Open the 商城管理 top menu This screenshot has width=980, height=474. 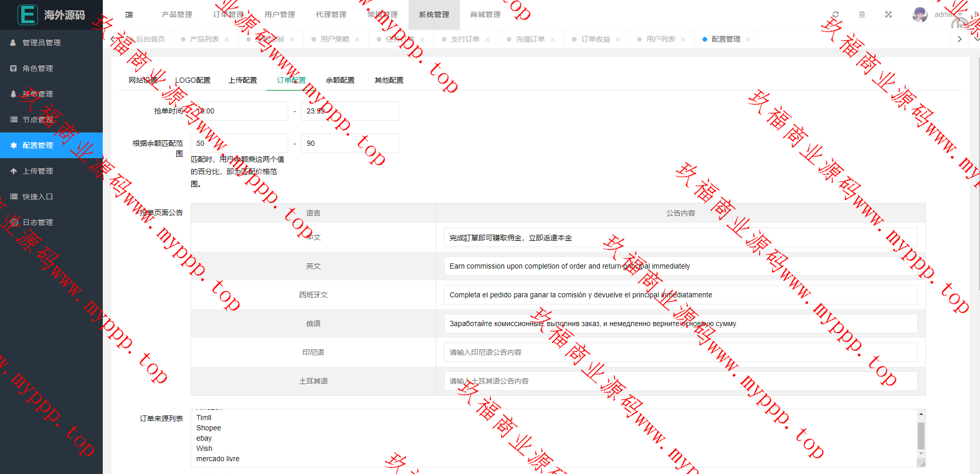(485, 14)
